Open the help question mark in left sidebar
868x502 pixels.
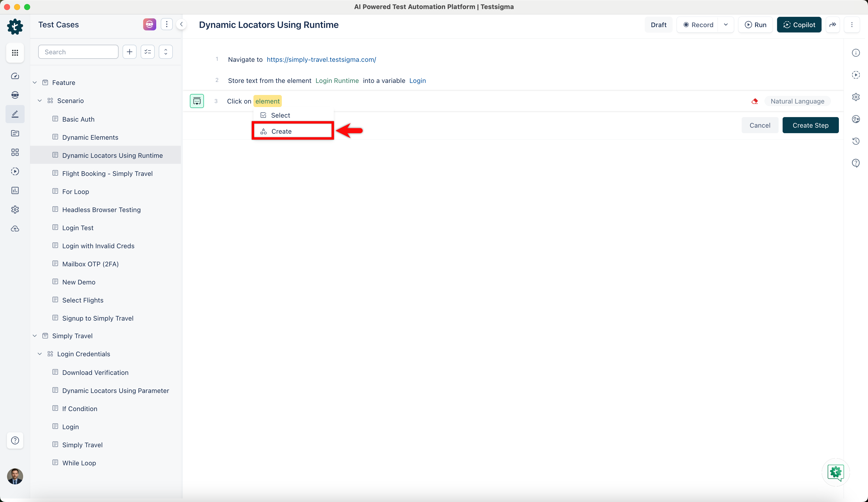(15, 440)
